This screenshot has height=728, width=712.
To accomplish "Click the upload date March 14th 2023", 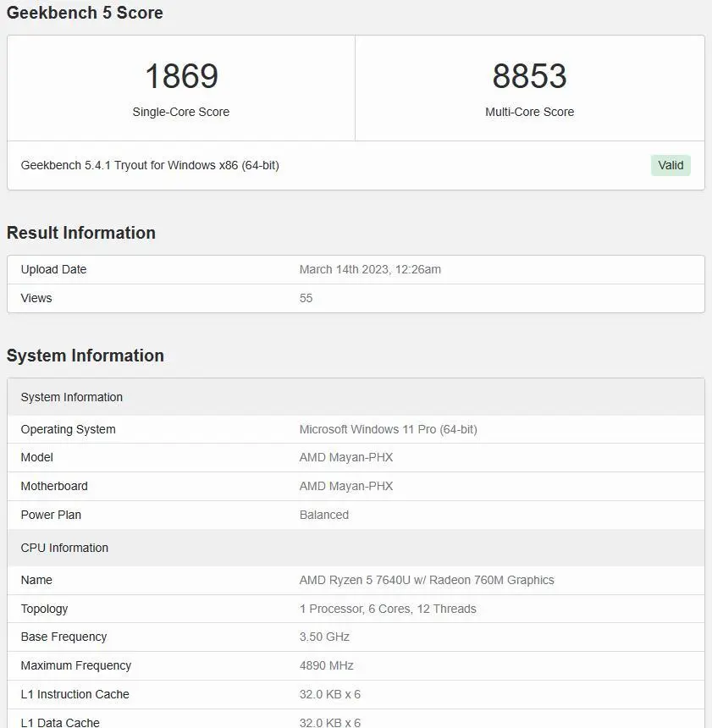I will click(370, 269).
